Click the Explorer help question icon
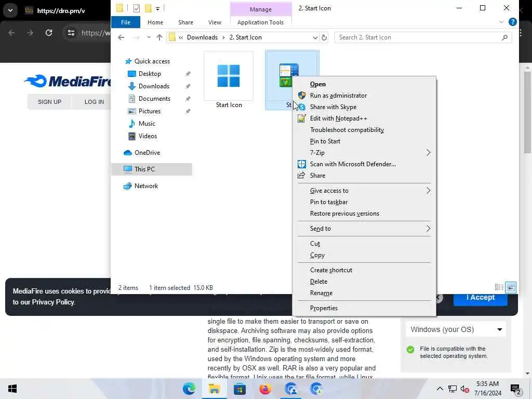 coord(512,22)
